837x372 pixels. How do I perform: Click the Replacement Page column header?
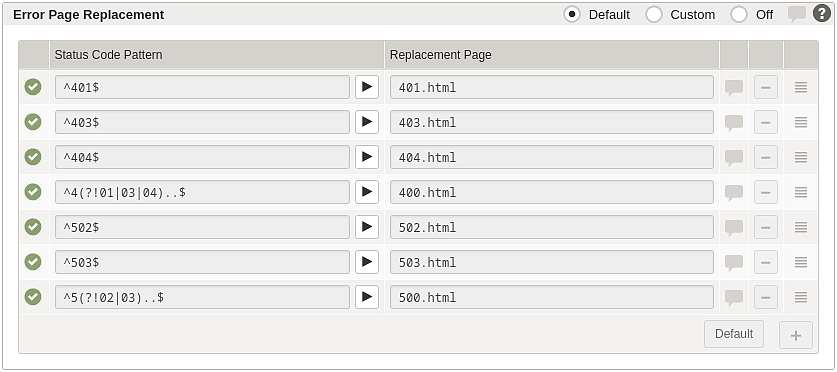441,55
